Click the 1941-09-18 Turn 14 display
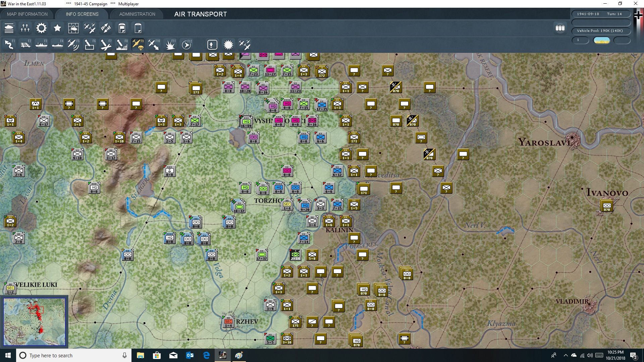644x362 pixels. 601,14
